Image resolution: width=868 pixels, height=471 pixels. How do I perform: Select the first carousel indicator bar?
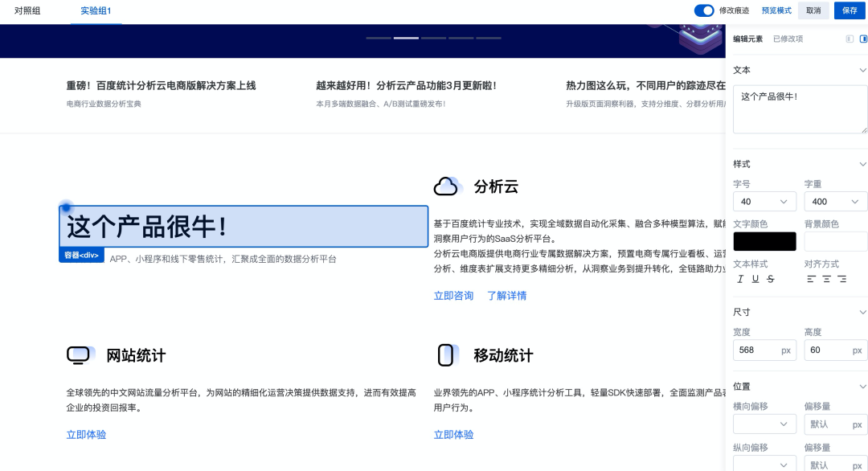(x=379, y=39)
